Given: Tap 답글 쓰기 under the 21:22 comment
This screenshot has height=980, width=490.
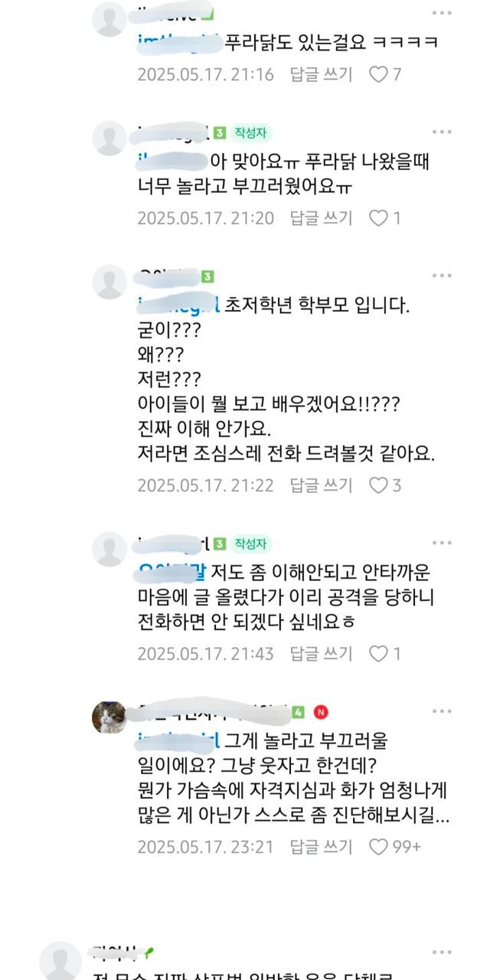Looking at the screenshot, I should 321,485.
